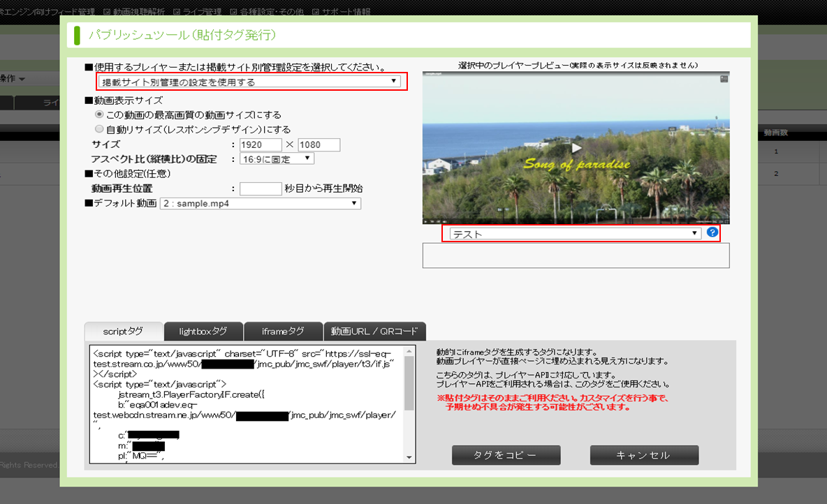Viewport: 827px width, 504px height.
Task: Open the playlist icon in preview's top-right corner
Action: pos(724,79)
